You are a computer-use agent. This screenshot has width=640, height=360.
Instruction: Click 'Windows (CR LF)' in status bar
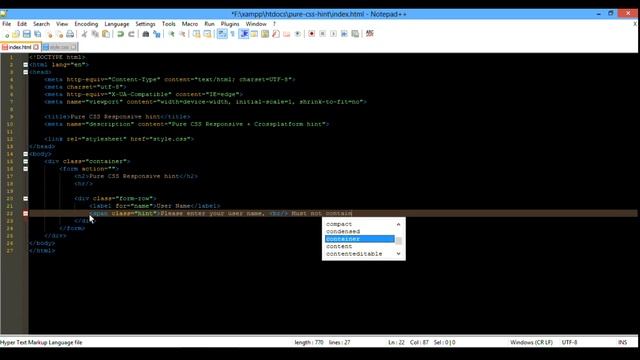tap(531, 342)
